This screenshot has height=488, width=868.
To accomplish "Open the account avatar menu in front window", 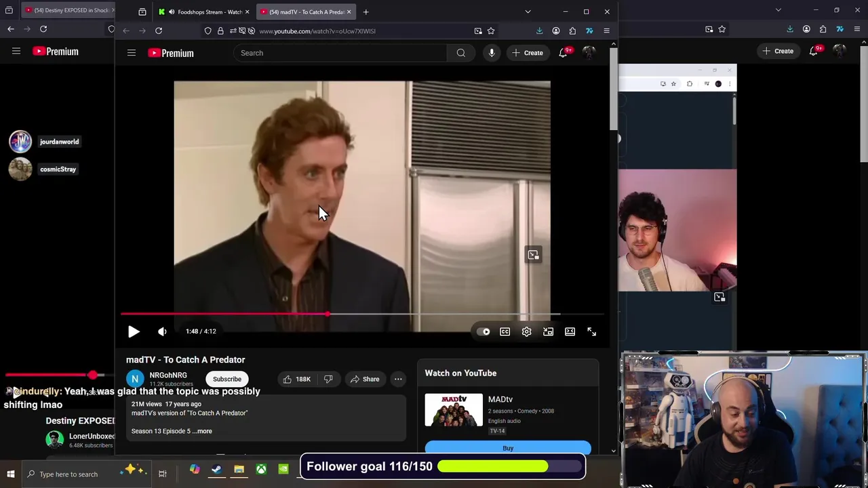I will click(x=589, y=53).
